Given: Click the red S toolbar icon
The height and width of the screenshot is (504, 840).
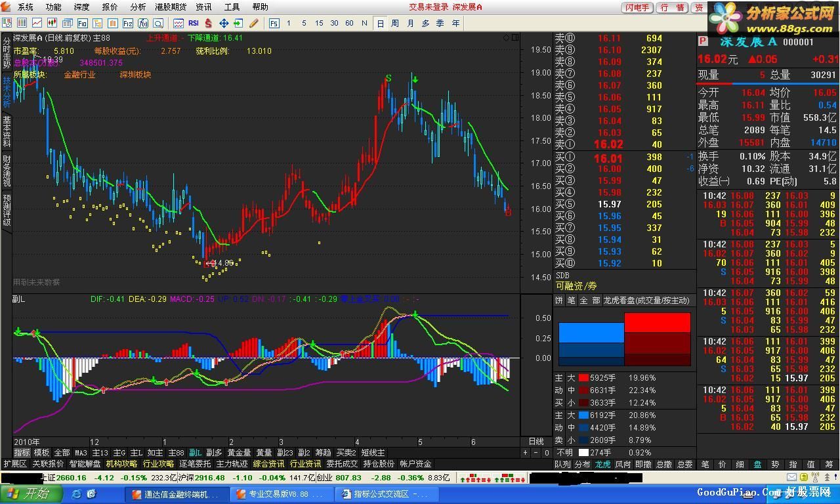Looking at the screenshot, I should (209, 23).
